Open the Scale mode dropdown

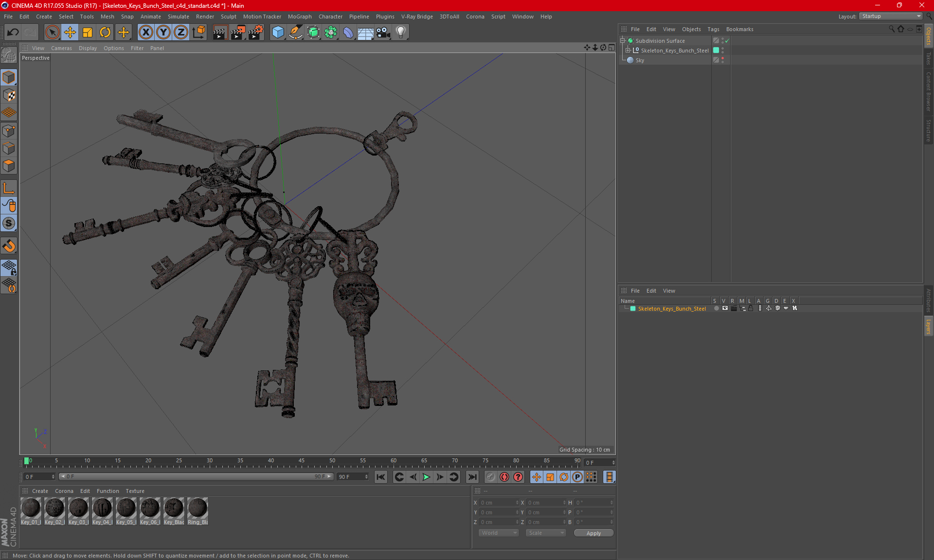(545, 533)
